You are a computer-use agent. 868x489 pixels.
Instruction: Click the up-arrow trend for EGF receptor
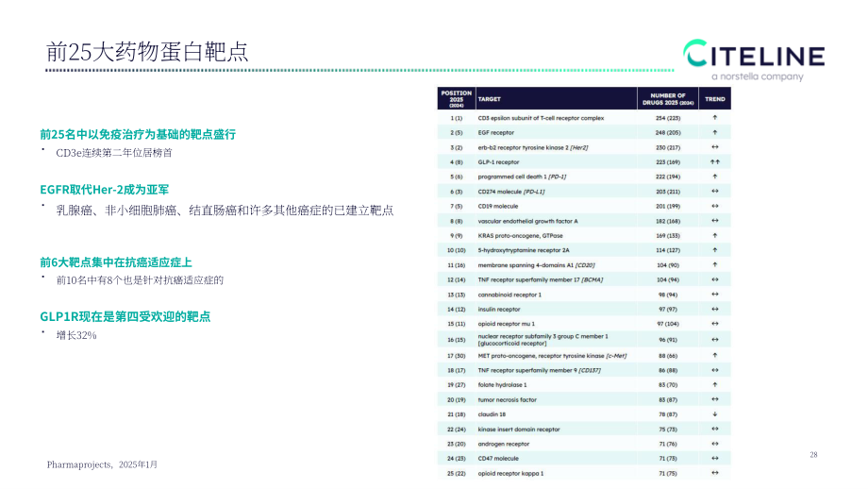pyautogui.click(x=714, y=132)
